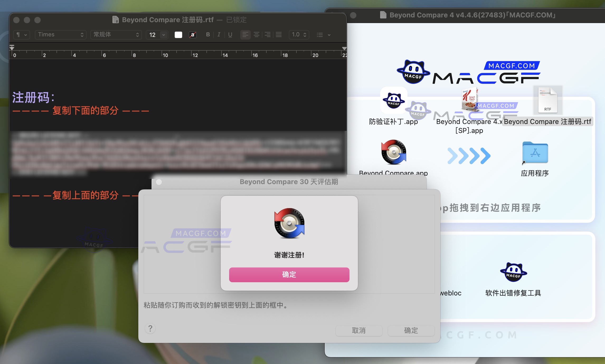Select justified text alignment
The height and width of the screenshot is (364, 605).
click(x=278, y=35)
